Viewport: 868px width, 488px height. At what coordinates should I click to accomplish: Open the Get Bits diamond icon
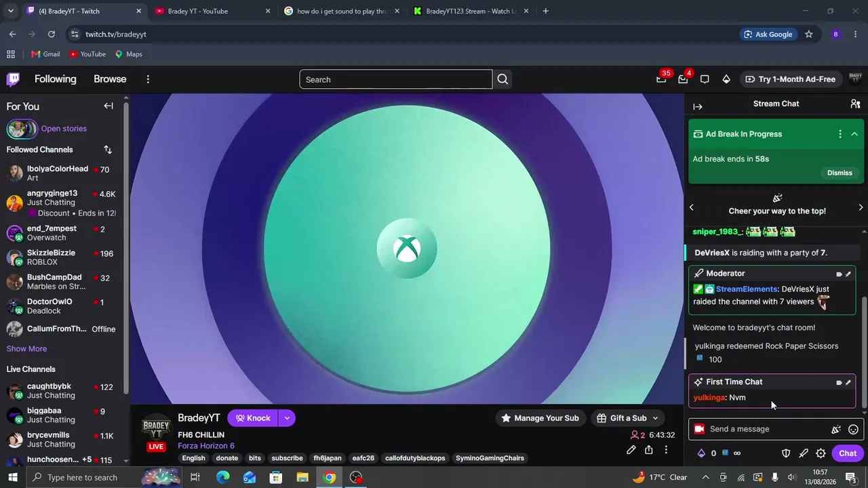click(x=726, y=79)
